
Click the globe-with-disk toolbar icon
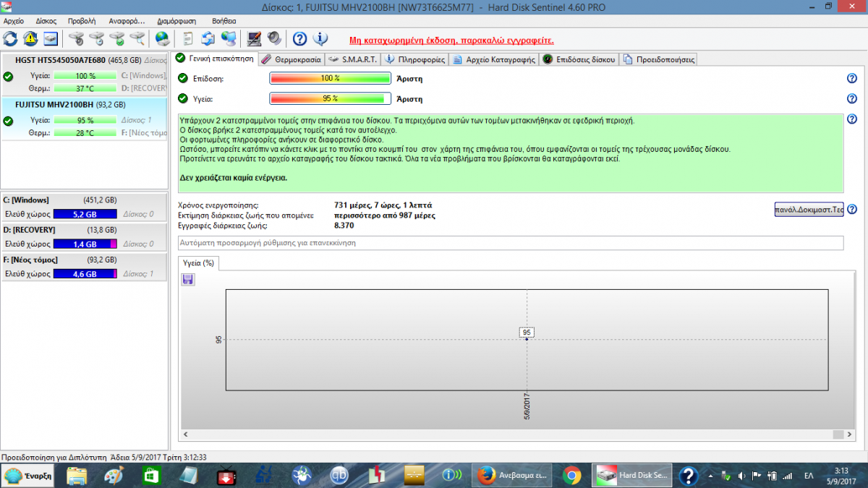163,38
